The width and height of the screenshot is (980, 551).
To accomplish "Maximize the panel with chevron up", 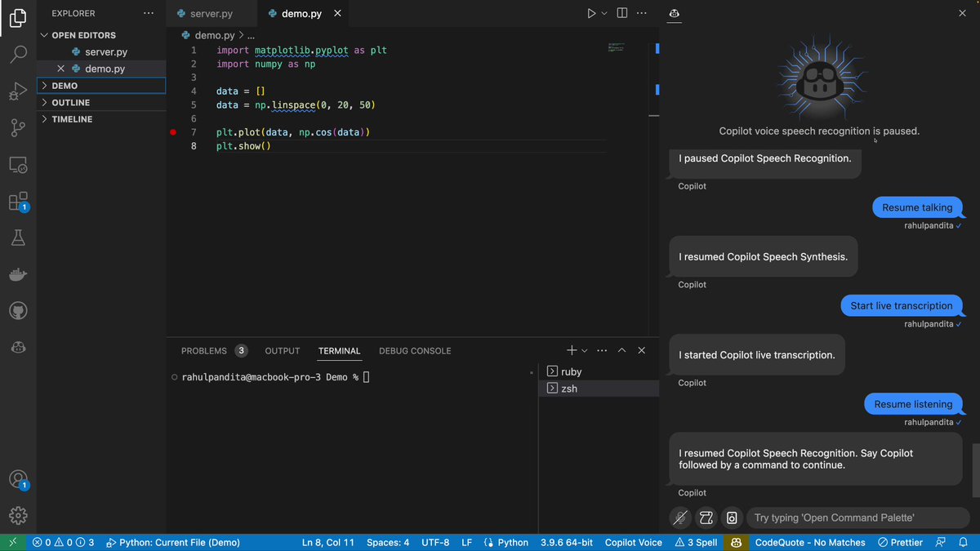I will click(621, 350).
